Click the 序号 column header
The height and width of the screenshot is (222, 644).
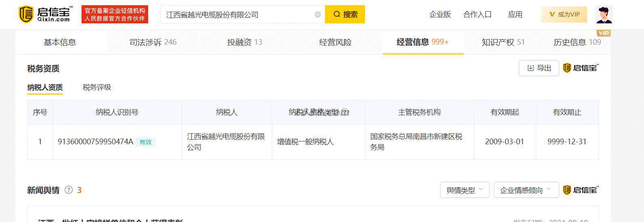[x=40, y=112]
